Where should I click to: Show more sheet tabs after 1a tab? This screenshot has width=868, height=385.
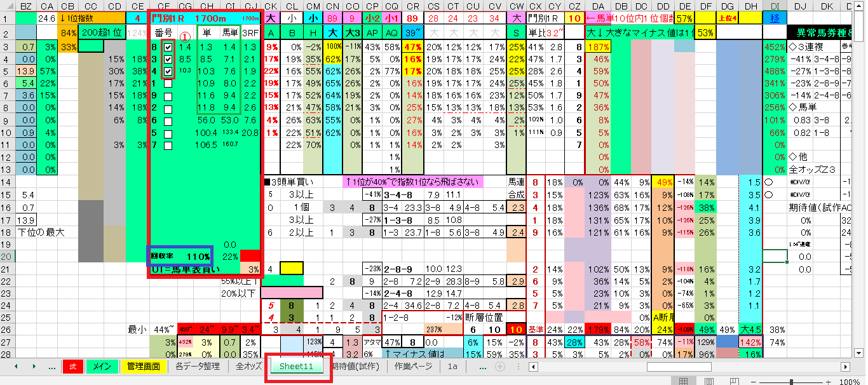(482, 367)
